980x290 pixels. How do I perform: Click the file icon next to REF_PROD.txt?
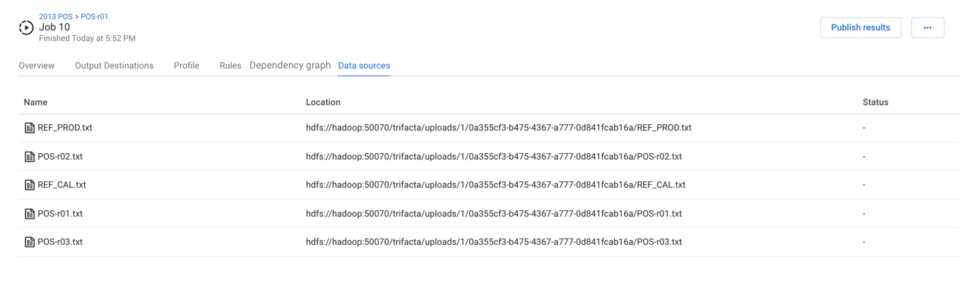[x=30, y=128]
